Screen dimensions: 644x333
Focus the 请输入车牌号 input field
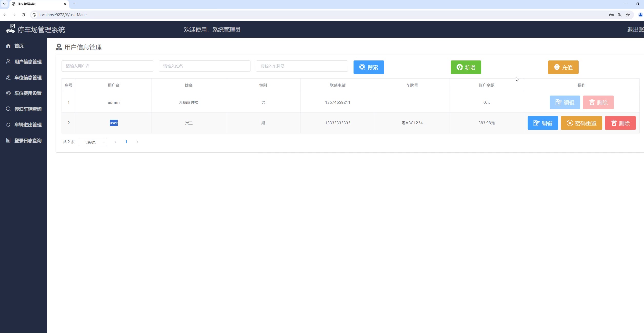(x=302, y=66)
